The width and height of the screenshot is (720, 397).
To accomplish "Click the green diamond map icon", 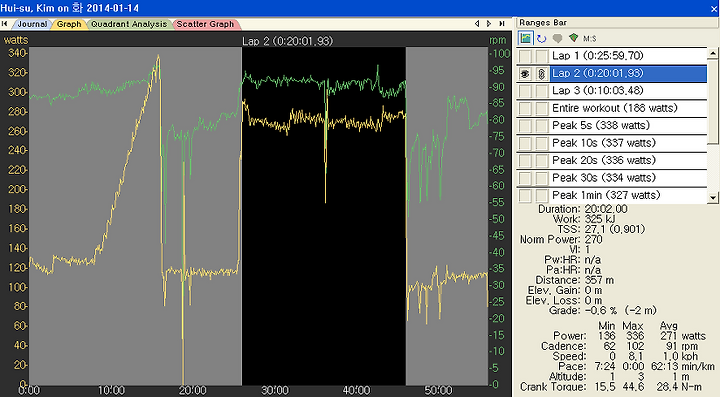I will [x=573, y=38].
